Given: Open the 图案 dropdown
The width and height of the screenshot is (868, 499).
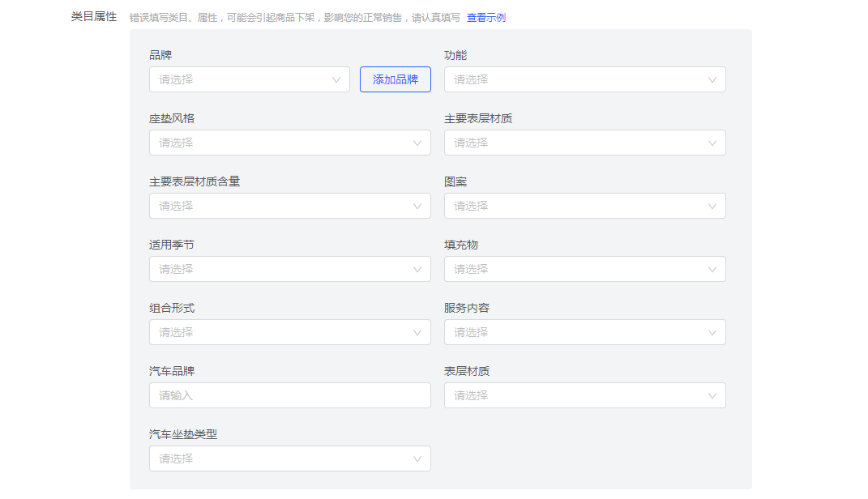Looking at the screenshot, I should coord(575,206).
